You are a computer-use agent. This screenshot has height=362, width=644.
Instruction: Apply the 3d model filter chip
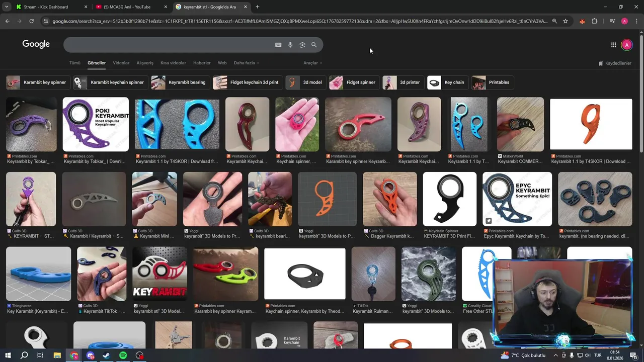tap(305, 82)
